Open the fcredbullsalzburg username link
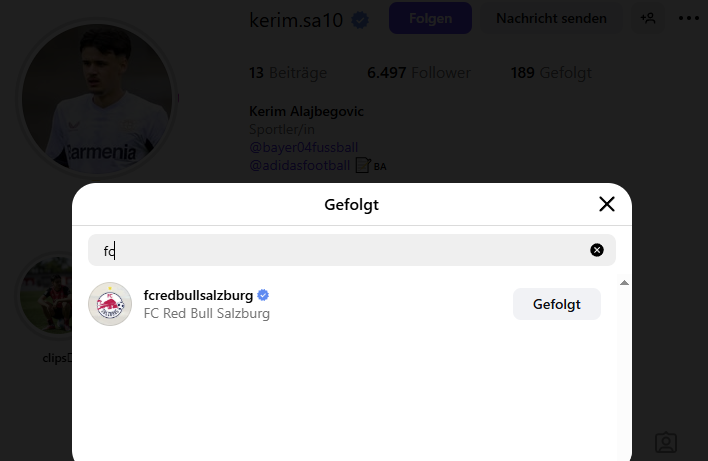 tap(198, 295)
